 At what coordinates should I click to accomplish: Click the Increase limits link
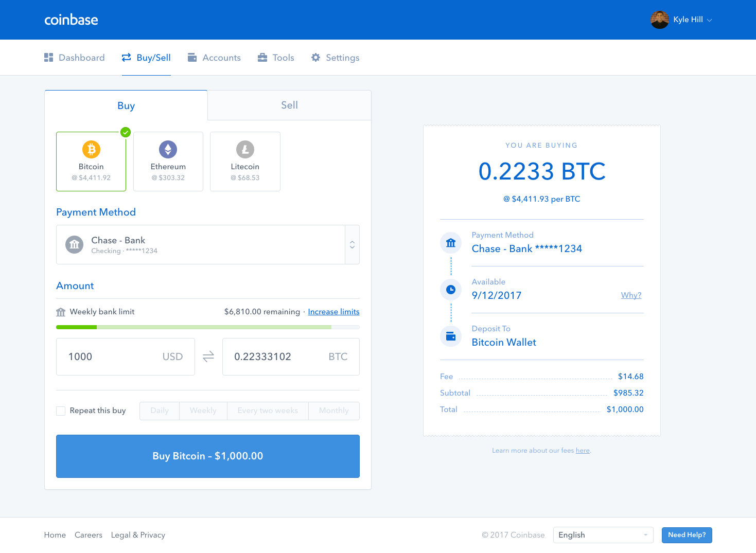(333, 311)
